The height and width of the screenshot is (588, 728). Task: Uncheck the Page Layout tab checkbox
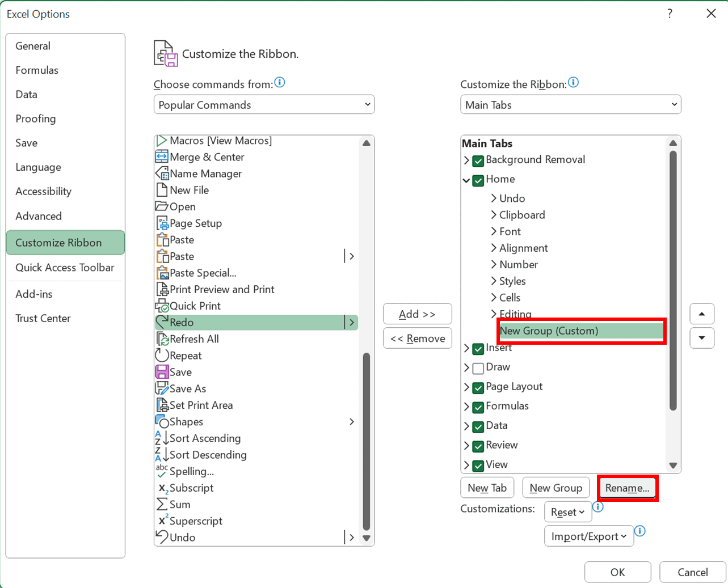click(x=478, y=388)
